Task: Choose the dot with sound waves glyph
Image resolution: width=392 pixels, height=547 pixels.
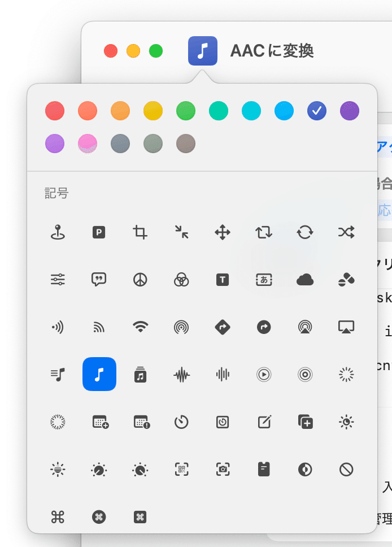Action: 58,327
